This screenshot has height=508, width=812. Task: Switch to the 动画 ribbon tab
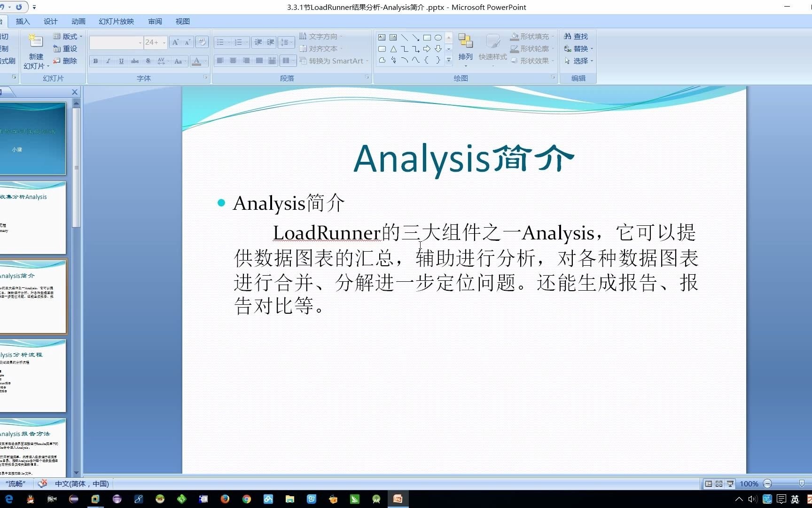point(78,21)
